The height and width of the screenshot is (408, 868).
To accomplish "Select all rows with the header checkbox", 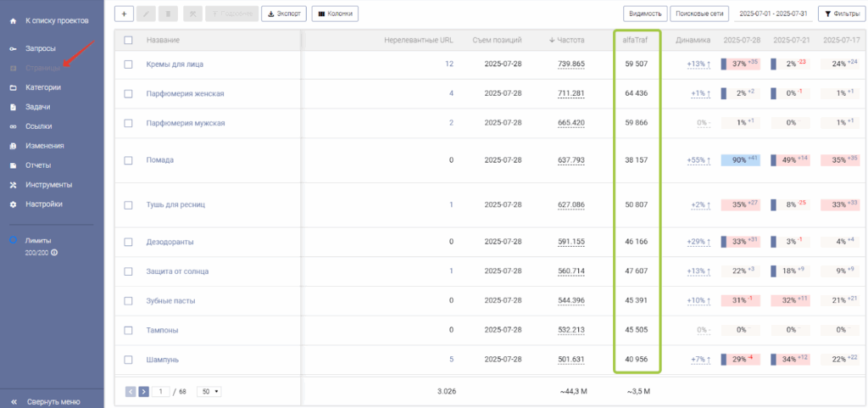I will pyautogui.click(x=128, y=40).
